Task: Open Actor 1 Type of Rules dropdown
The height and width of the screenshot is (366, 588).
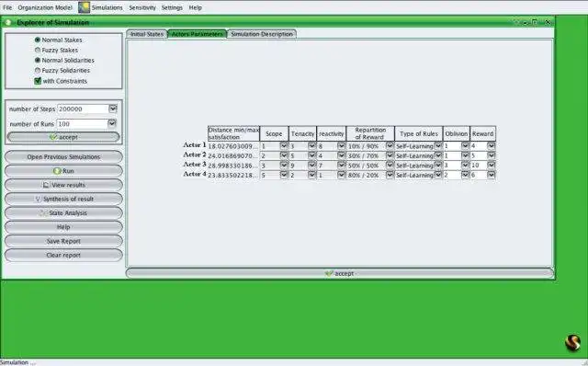Action: pyautogui.click(x=437, y=146)
